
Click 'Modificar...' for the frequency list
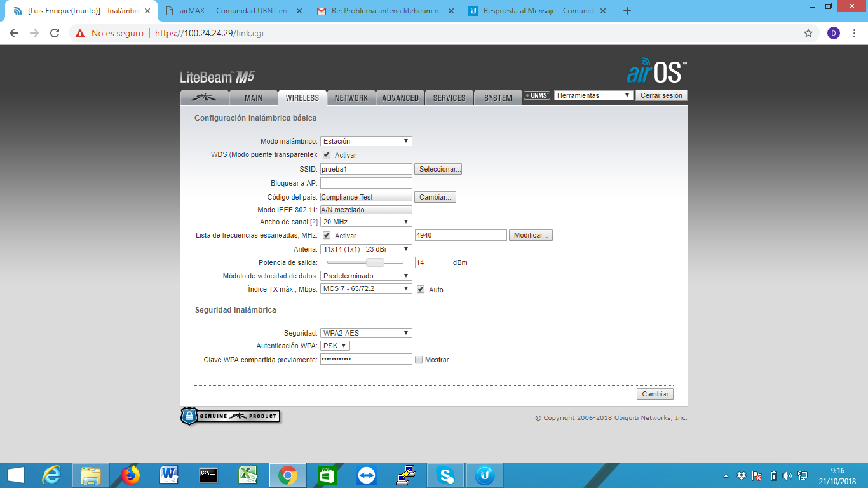coord(531,235)
